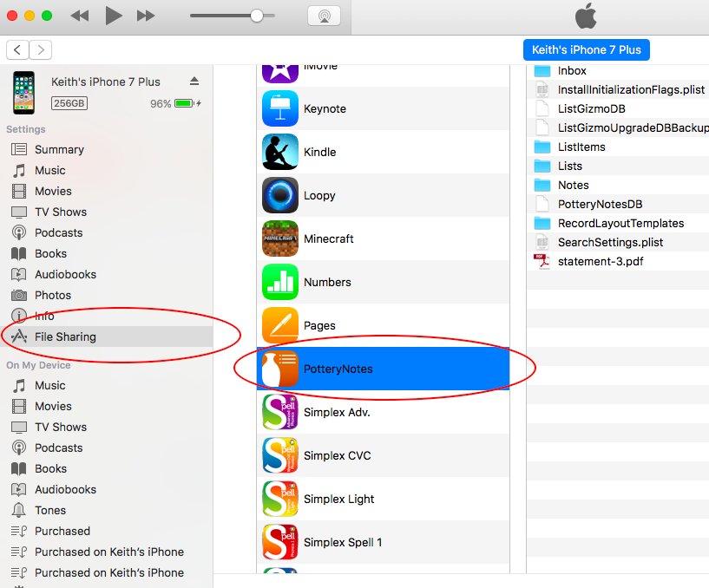Select the ListItems folder
Viewport: 709px width, 588px height.
click(x=618, y=147)
